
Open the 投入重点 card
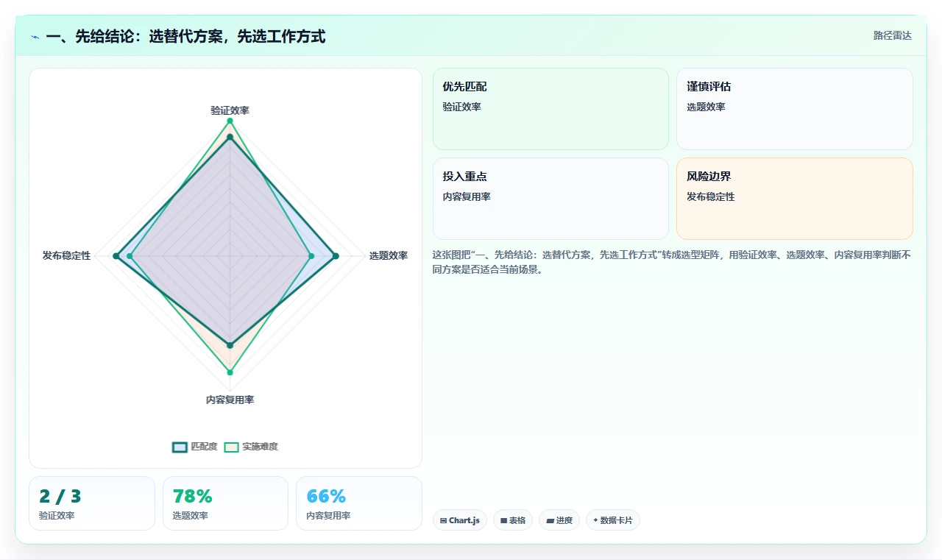(550, 199)
